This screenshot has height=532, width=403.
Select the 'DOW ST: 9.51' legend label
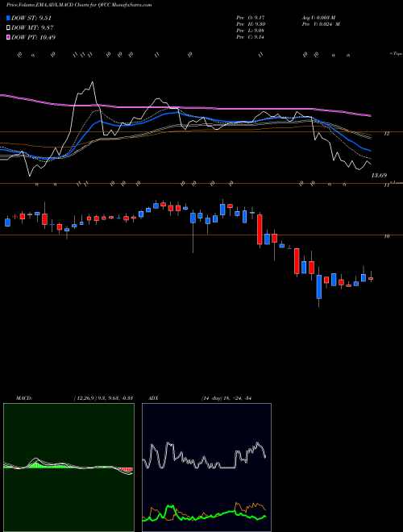(31, 19)
